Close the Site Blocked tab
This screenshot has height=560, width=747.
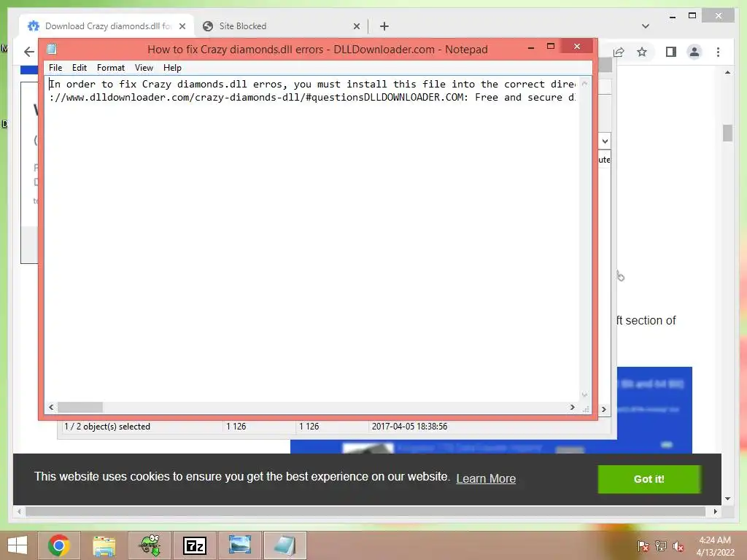point(356,27)
